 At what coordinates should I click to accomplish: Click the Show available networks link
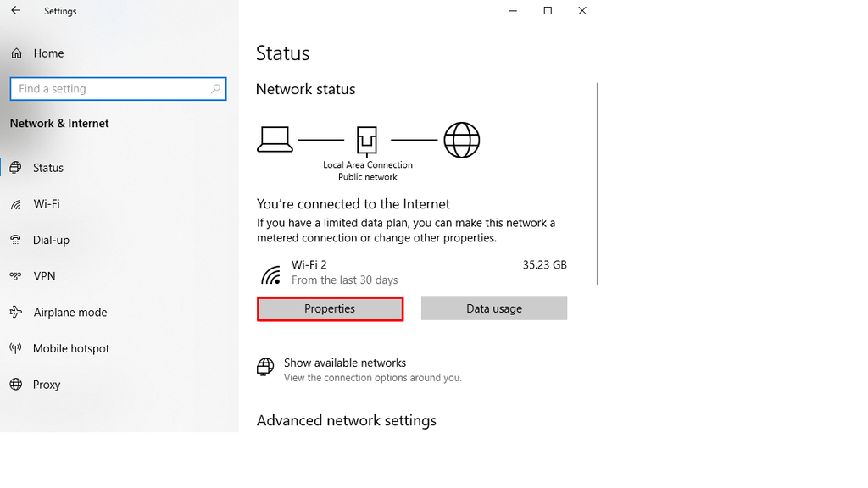click(343, 362)
